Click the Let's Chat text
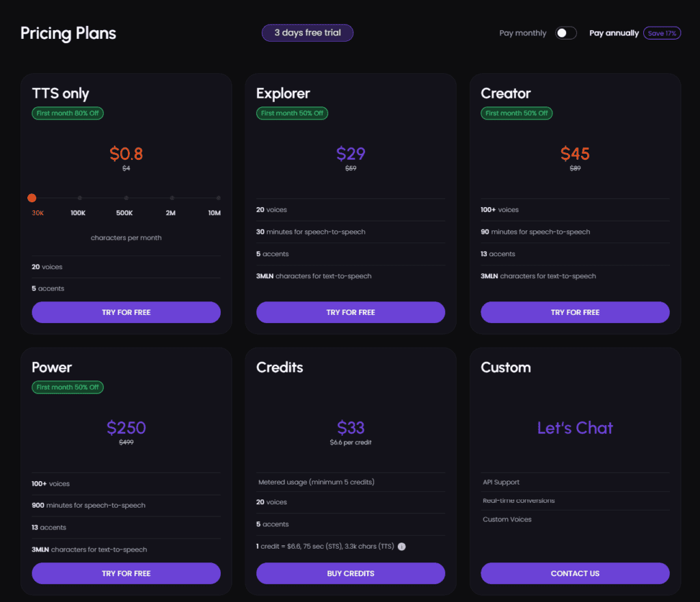 (x=574, y=427)
